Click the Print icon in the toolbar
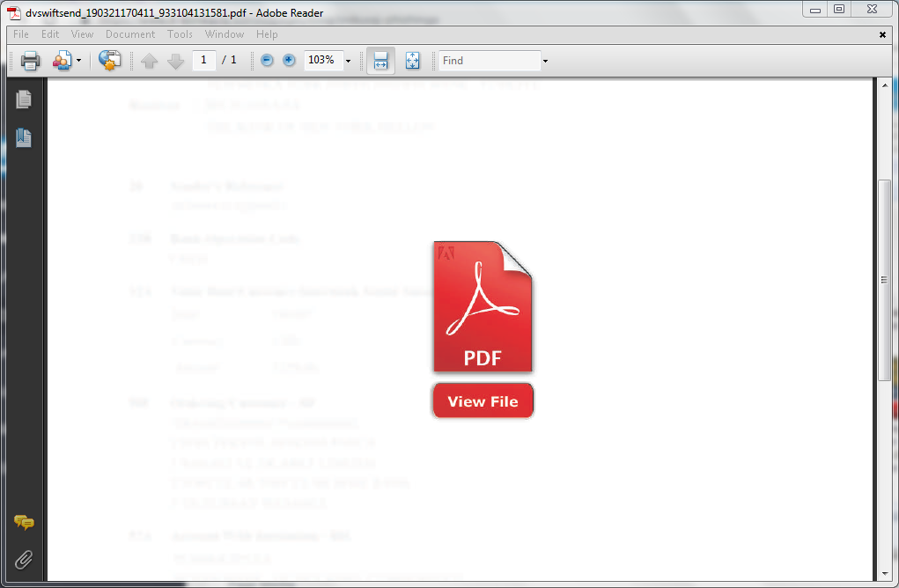This screenshot has width=899, height=588. pos(31,61)
